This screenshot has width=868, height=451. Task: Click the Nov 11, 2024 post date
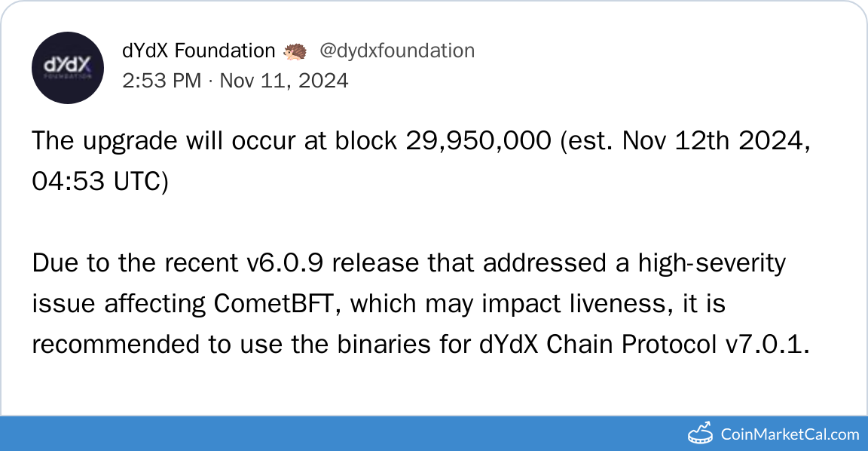[284, 81]
